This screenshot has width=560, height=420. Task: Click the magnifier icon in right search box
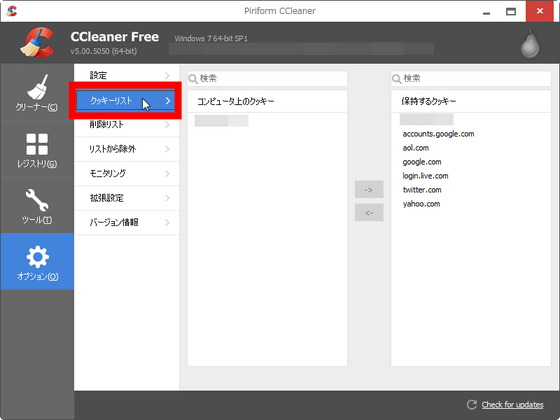pos(396,79)
